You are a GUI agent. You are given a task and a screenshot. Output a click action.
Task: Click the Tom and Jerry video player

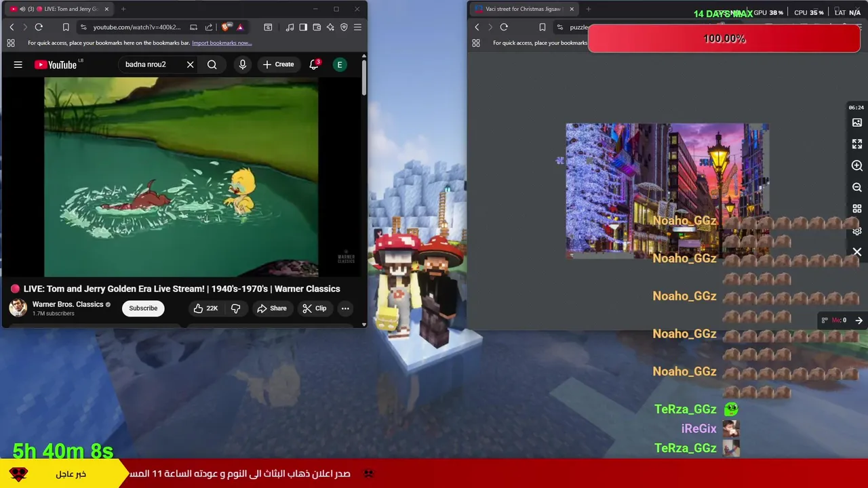(x=181, y=176)
